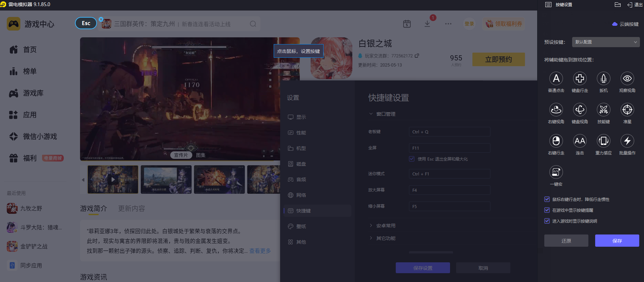The image size is (644, 282).
Task: Play the video thumbnail with play button
Action: coord(113,180)
